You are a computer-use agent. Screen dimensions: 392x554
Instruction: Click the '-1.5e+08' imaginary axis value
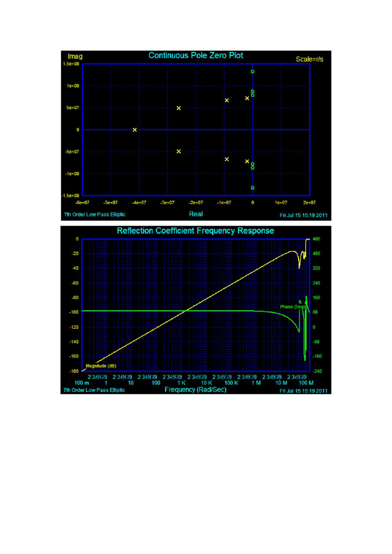point(71,195)
